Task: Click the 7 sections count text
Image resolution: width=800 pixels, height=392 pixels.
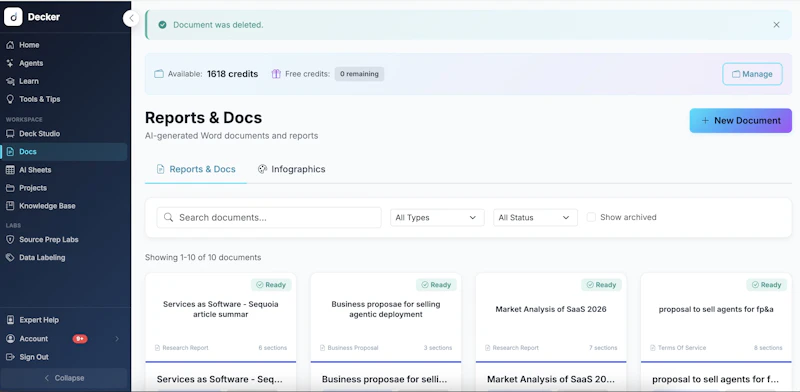Action: pos(603,348)
